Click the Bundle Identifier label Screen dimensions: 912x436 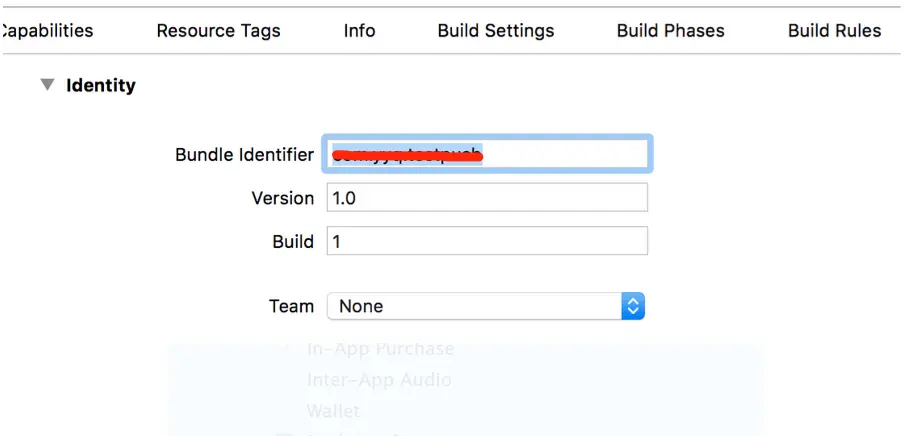coord(244,155)
